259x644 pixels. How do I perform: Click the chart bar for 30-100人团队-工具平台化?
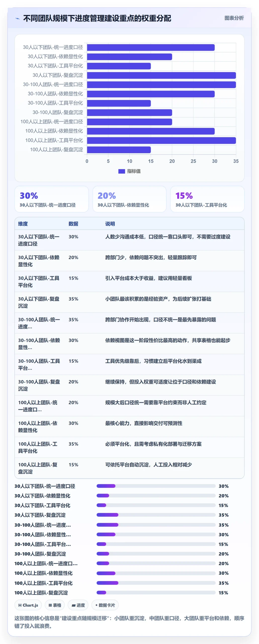click(x=119, y=103)
